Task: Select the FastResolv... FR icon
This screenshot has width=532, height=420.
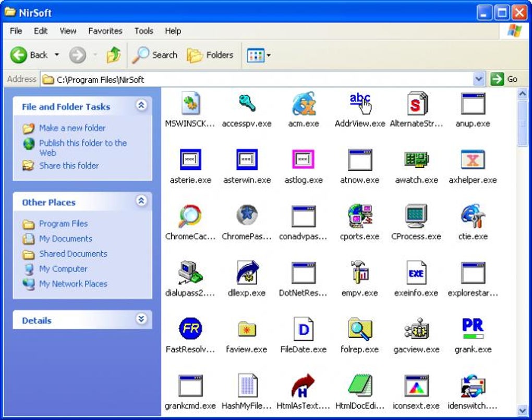Action: (x=190, y=328)
